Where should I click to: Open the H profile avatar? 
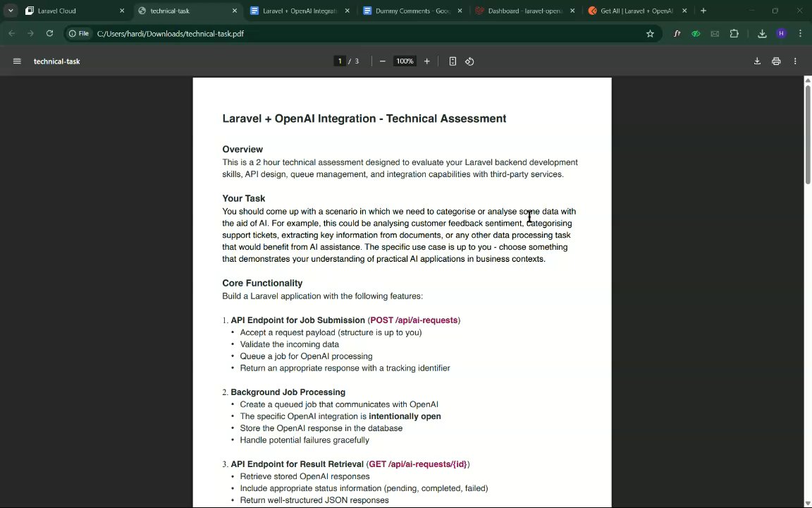pos(782,34)
